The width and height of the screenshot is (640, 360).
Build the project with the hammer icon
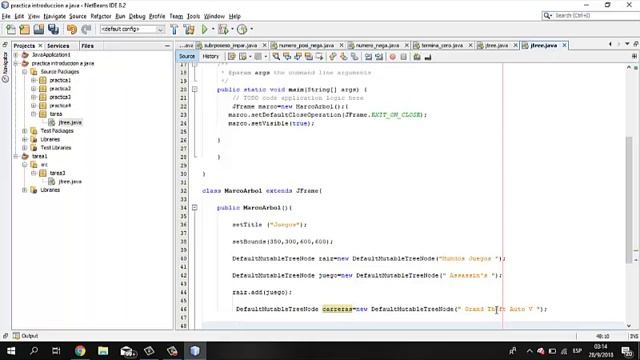[x=174, y=29]
